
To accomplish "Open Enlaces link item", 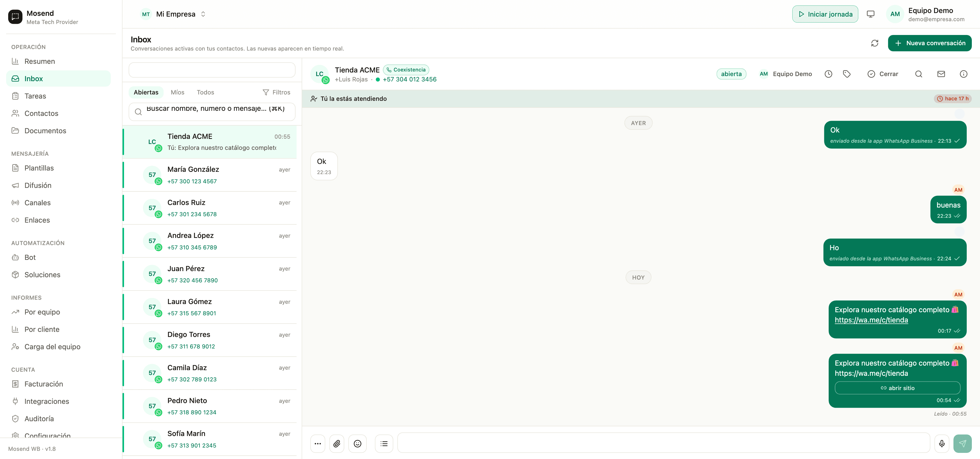I will pos(58,220).
